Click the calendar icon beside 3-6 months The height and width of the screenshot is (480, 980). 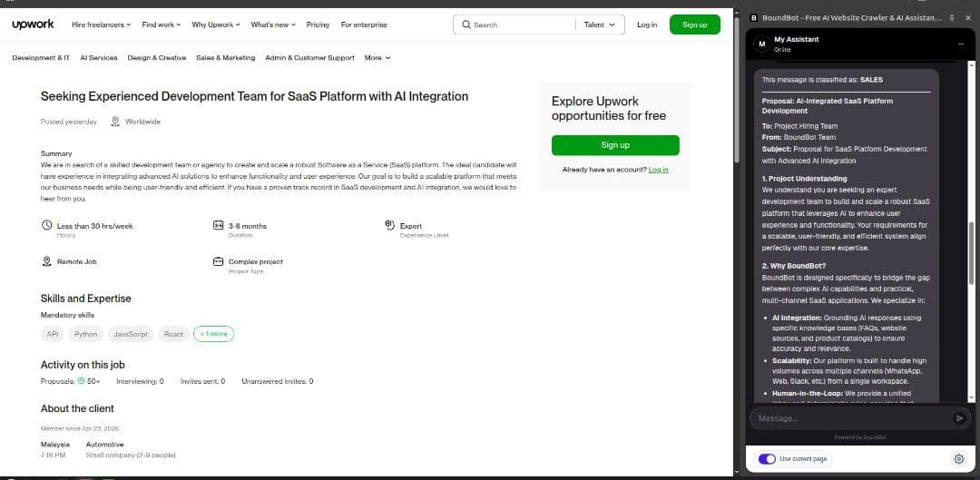(x=218, y=225)
